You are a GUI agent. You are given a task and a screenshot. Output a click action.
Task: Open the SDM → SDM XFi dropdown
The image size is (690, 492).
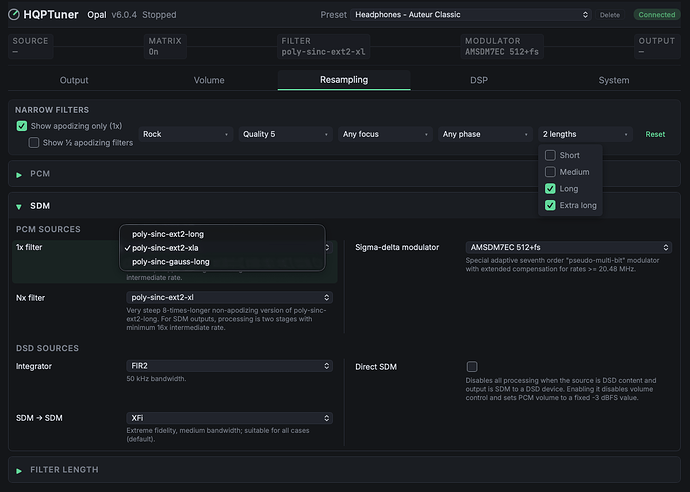pos(229,418)
